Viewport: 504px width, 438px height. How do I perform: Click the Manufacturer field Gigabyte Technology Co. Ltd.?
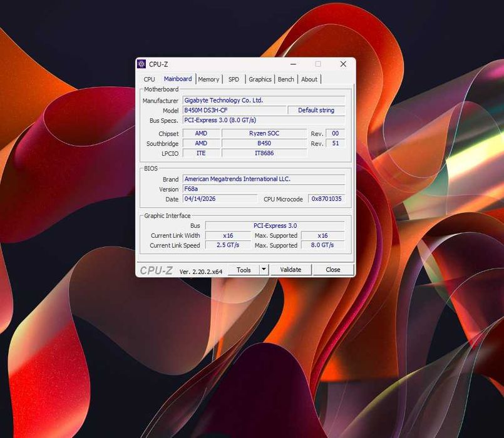(264, 100)
